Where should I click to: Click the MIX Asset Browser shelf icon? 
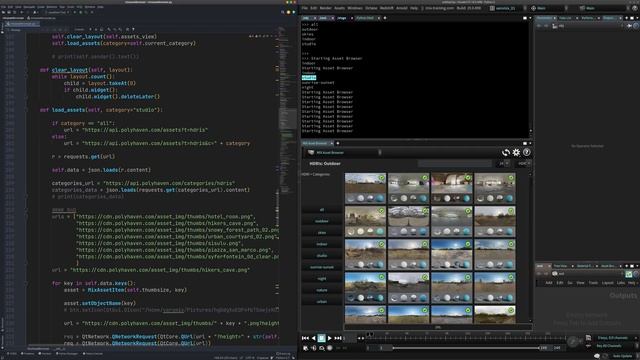(311, 152)
